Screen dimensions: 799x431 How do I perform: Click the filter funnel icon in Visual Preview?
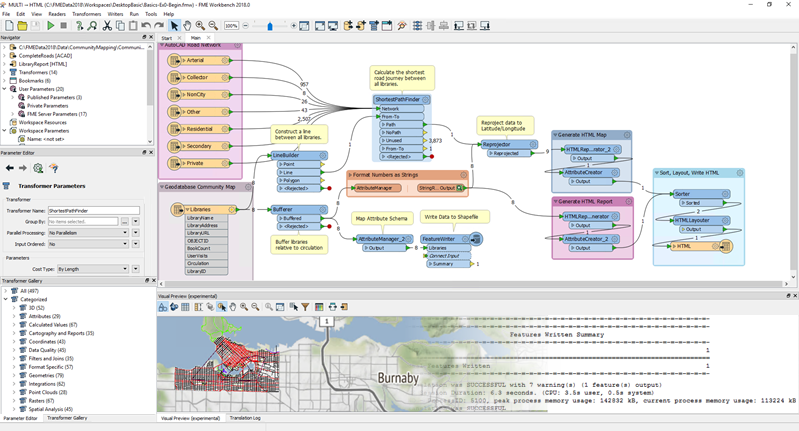(x=305, y=307)
